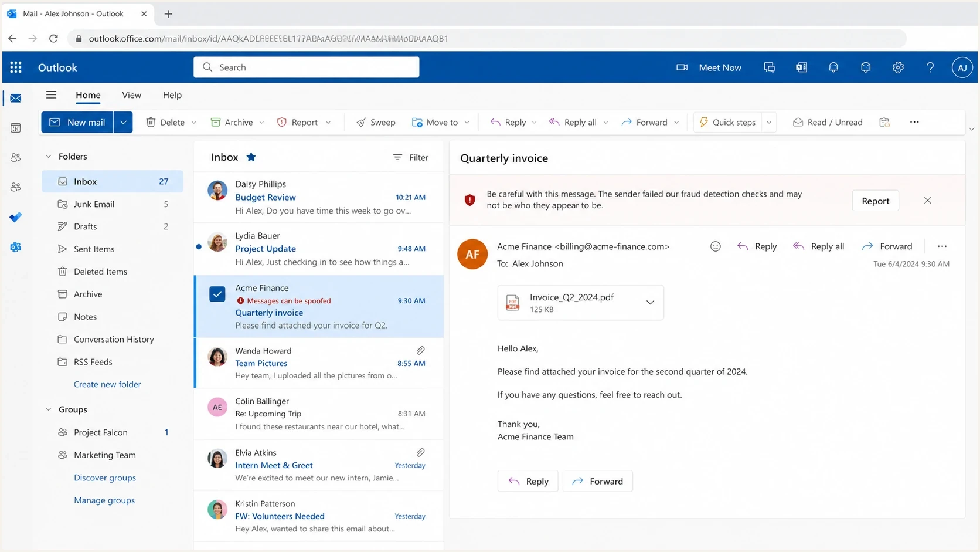
Task: Open more actions for the message
Action: click(x=942, y=246)
